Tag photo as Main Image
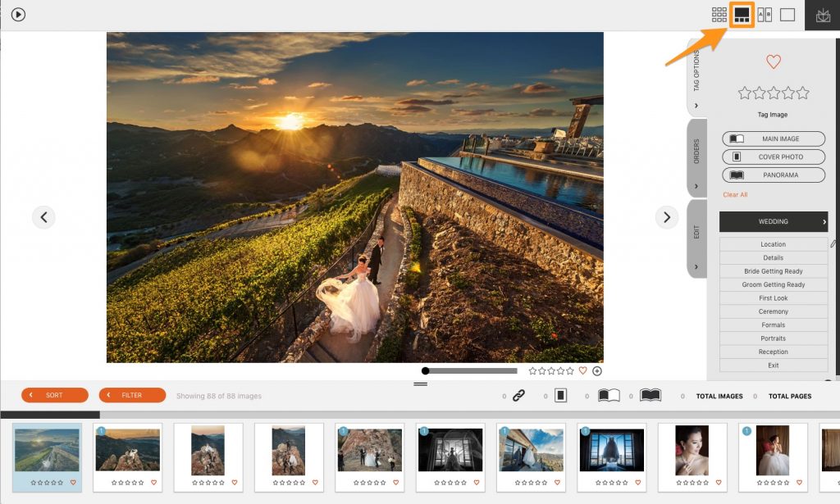Viewport: 840px width, 504px height. pyautogui.click(x=774, y=138)
